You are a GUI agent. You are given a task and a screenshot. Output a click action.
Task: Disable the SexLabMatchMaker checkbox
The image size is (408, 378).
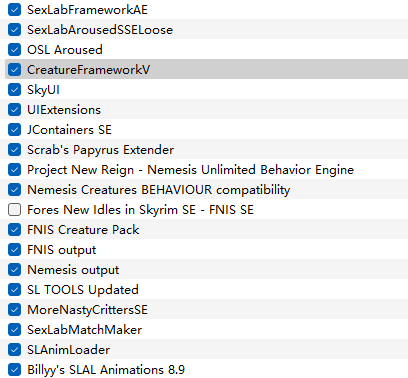click(x=14, y=330)
